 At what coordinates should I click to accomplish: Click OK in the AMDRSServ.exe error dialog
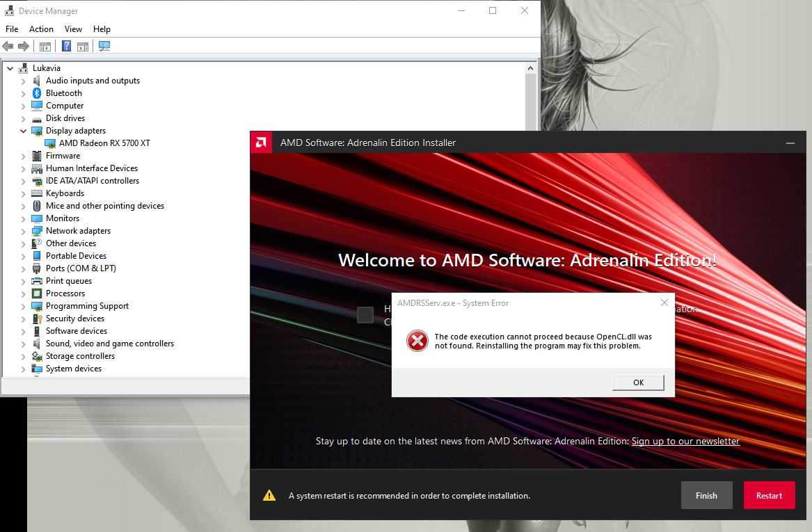(638, 382)
